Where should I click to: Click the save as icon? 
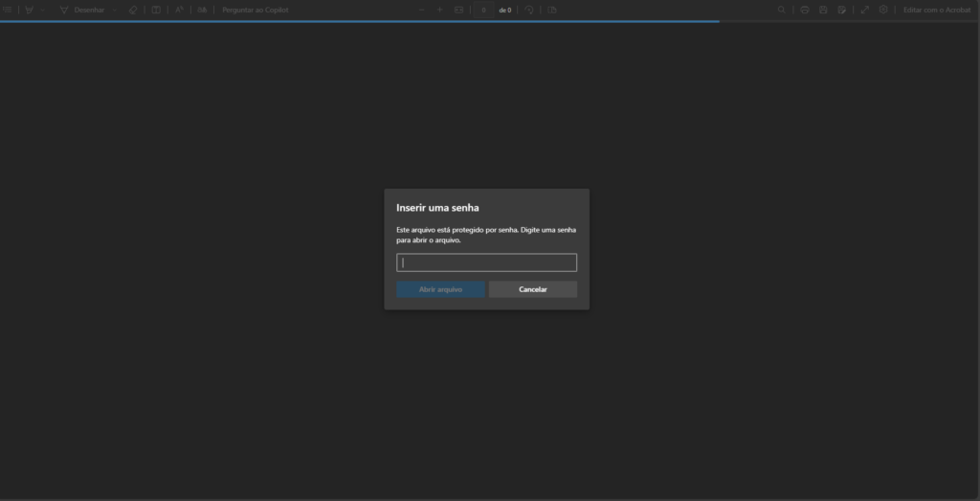click(842, 10)
